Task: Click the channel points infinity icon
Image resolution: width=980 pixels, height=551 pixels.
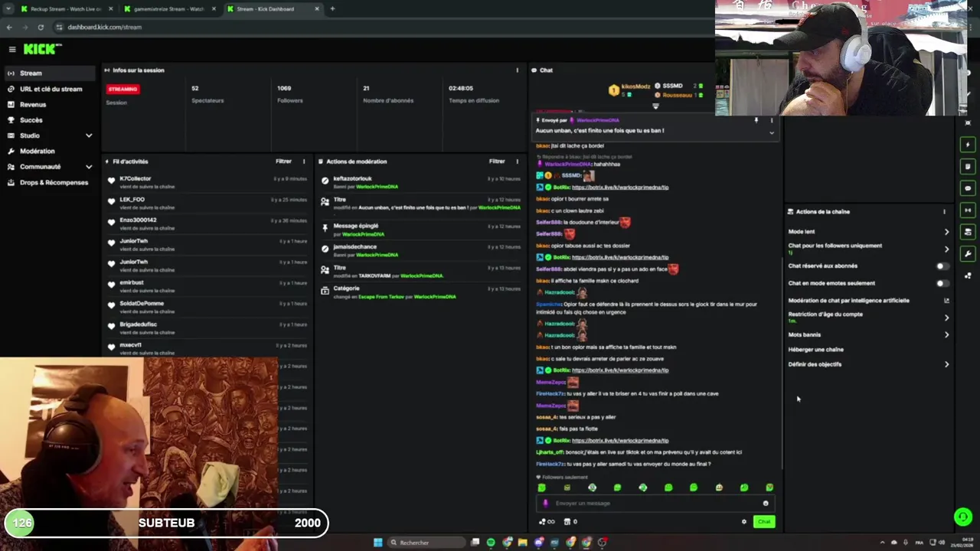Action: [x=547, y=522]
